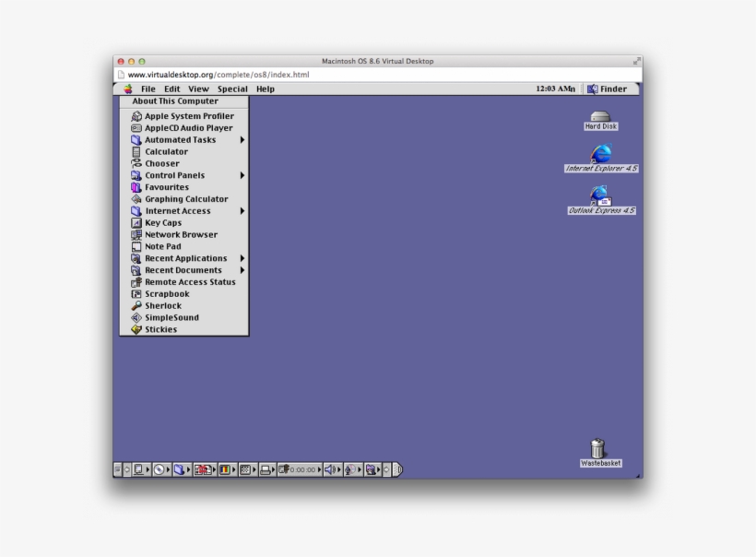Collapse the control strip using its end tab

pyautogui.click(x=397, y=469)
